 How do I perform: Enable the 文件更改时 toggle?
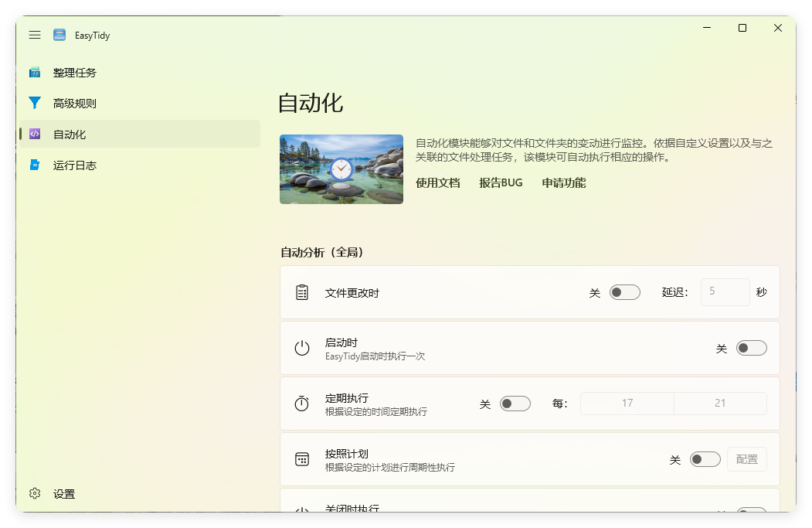pos(625,292)
